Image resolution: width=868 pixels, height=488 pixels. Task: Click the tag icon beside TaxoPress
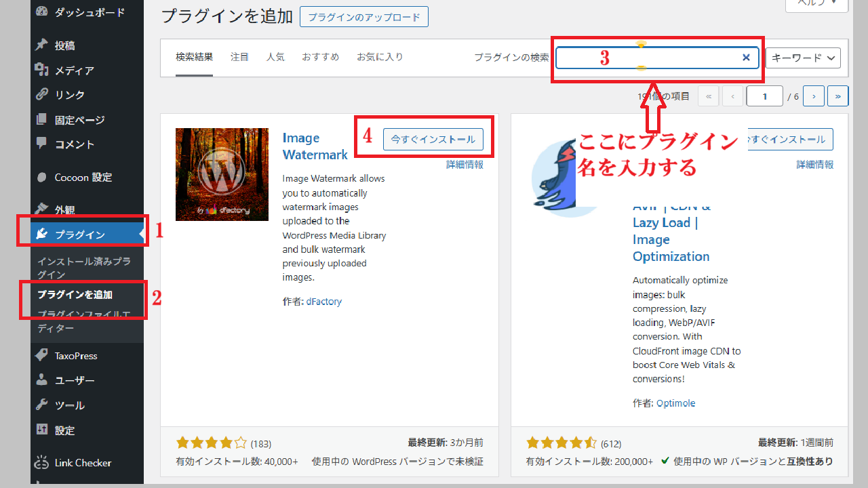click(42, 356)
